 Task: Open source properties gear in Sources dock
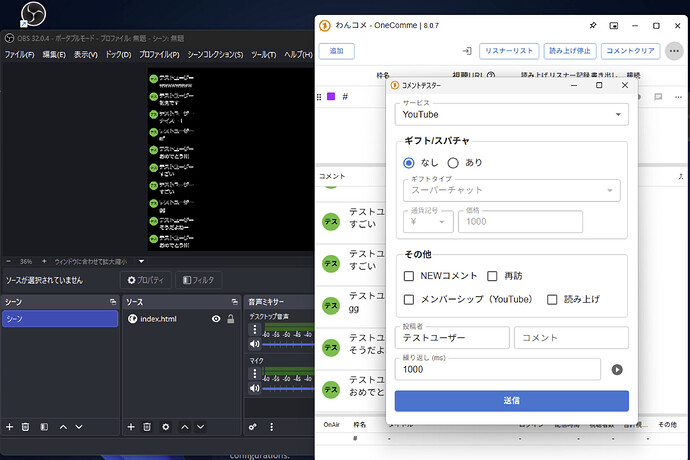pyautogui.click(x=166, y=427)
